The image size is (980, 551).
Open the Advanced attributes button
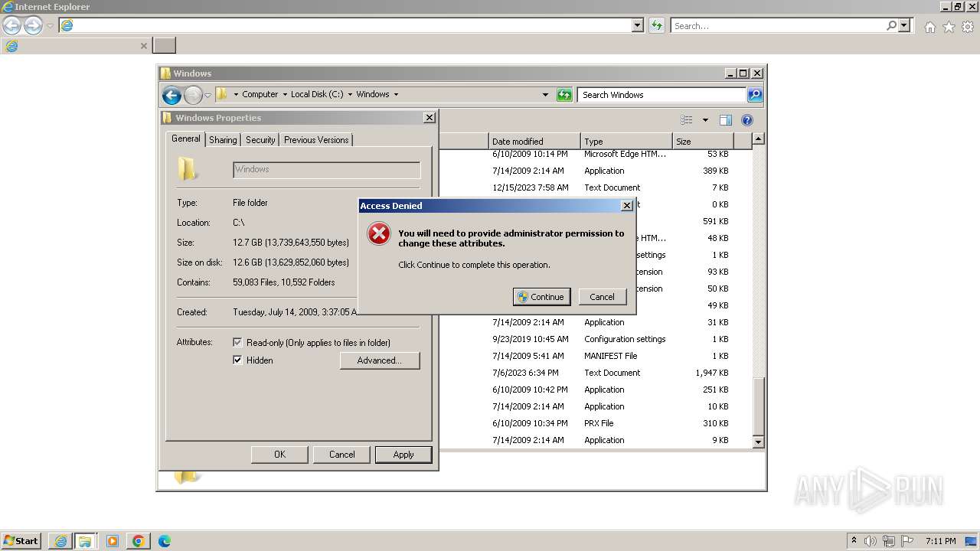[x=380, y=360]
